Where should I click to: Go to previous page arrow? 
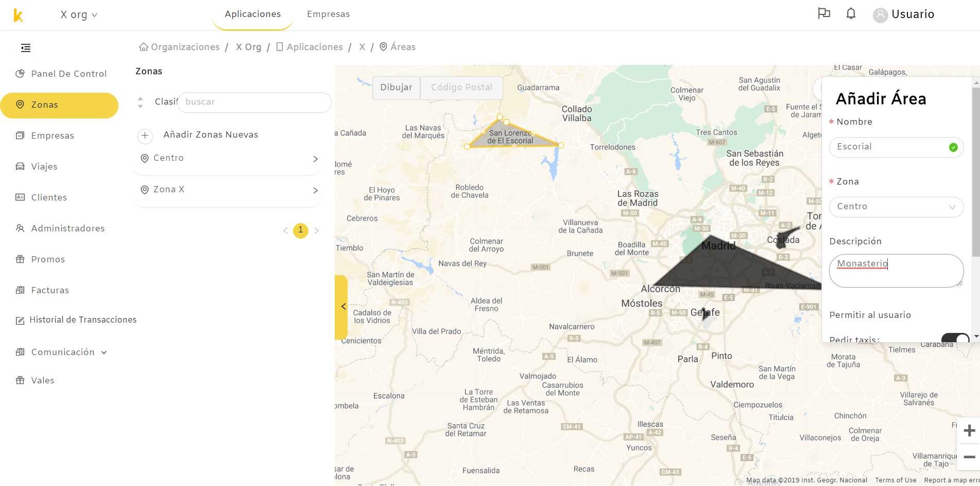[285, 231]
